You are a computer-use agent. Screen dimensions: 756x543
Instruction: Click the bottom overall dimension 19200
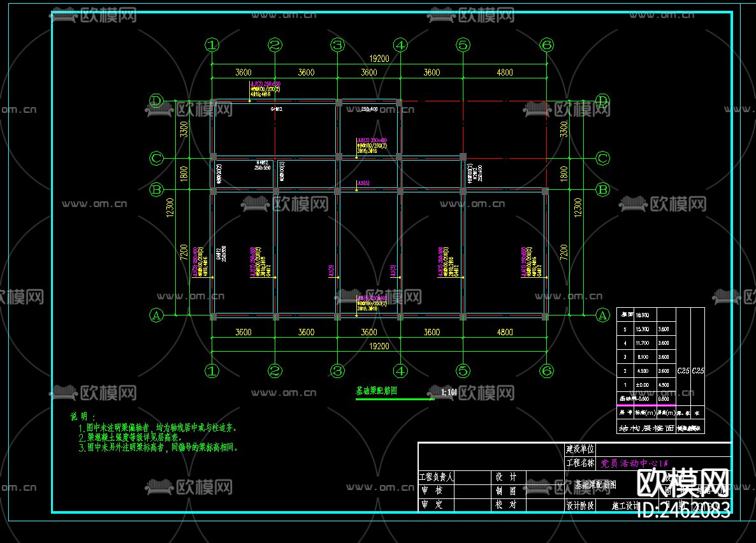(x=379, y=346)
